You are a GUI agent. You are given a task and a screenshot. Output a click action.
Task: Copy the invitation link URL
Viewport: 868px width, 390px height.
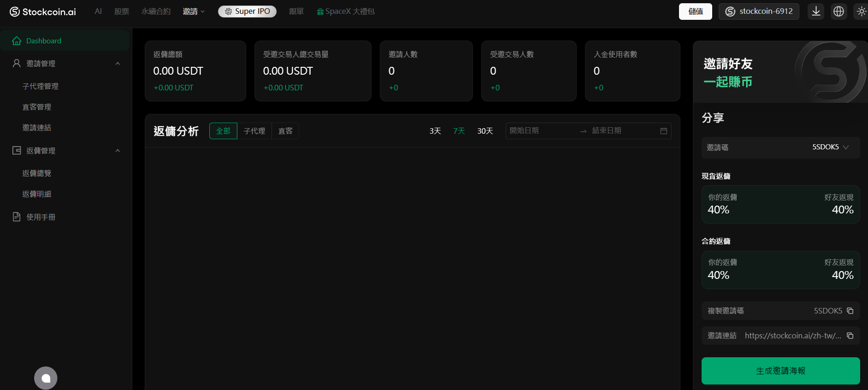coord(850,336)
